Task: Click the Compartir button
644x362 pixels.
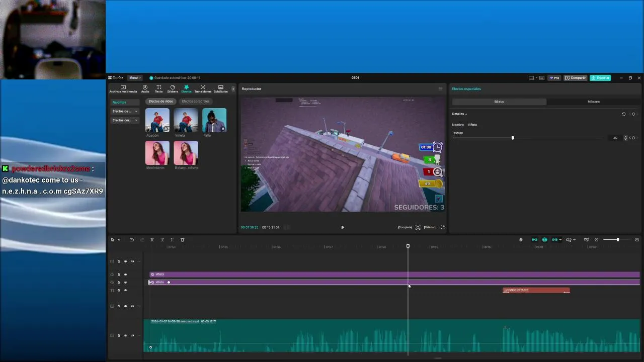Action: point(576,78)
